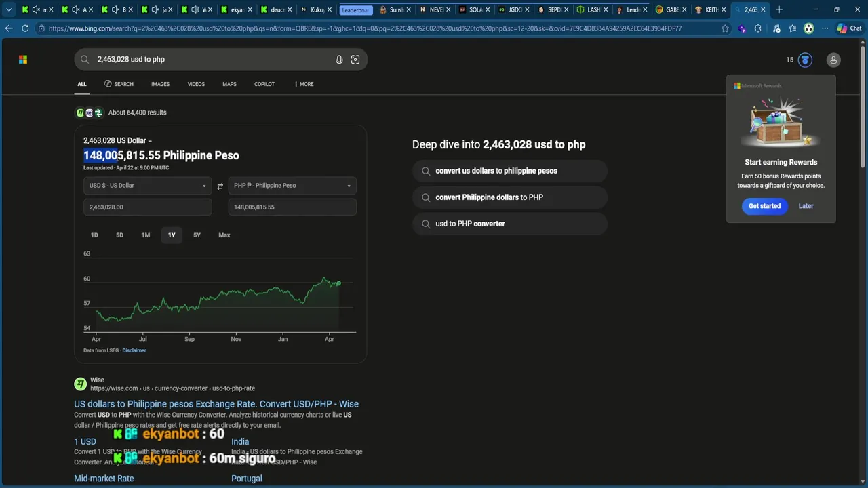
Task: Switch to VIDEOS results tab
Action: pos(196,84)
